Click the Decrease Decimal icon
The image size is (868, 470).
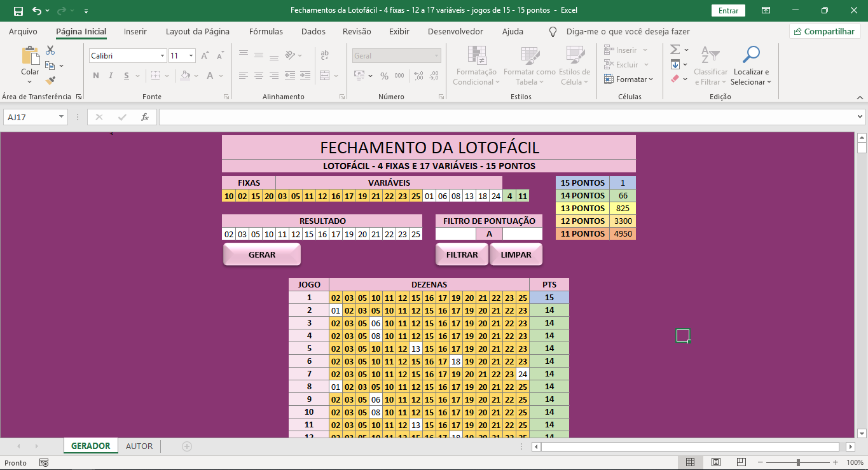(x=434, y=76)
